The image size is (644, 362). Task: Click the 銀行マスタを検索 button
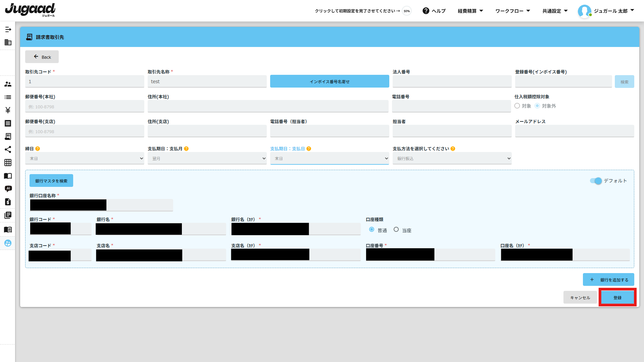click(x=51, y=181)
